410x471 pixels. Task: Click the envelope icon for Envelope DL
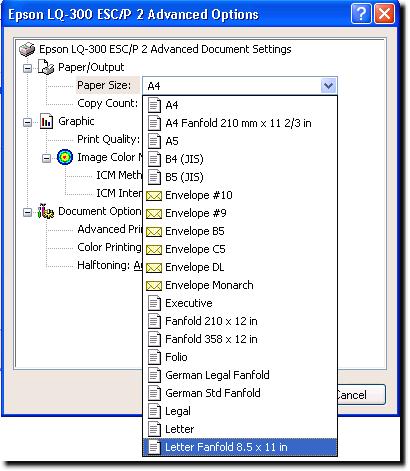[154, 268]
